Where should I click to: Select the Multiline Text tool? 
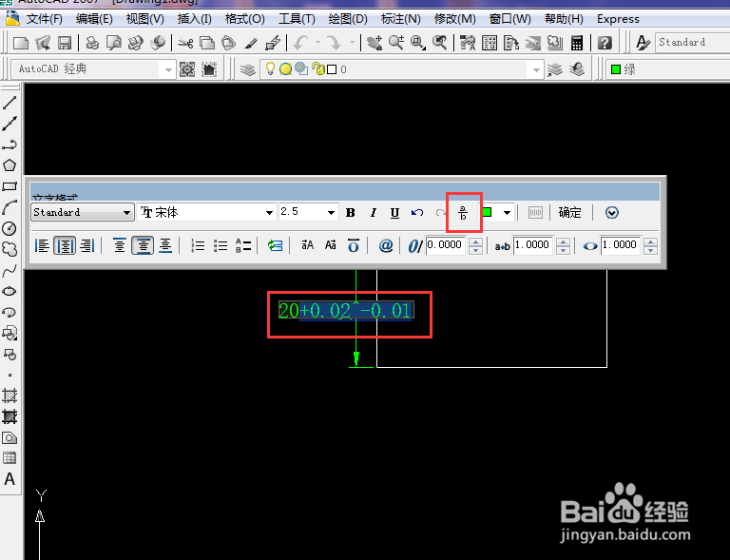coord(10,479)
